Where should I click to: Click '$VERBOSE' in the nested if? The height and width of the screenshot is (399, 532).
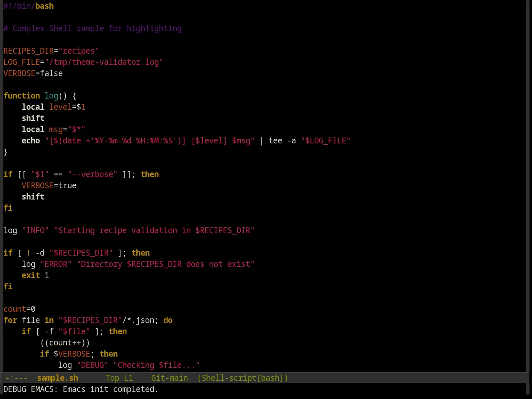pos(72,354)
